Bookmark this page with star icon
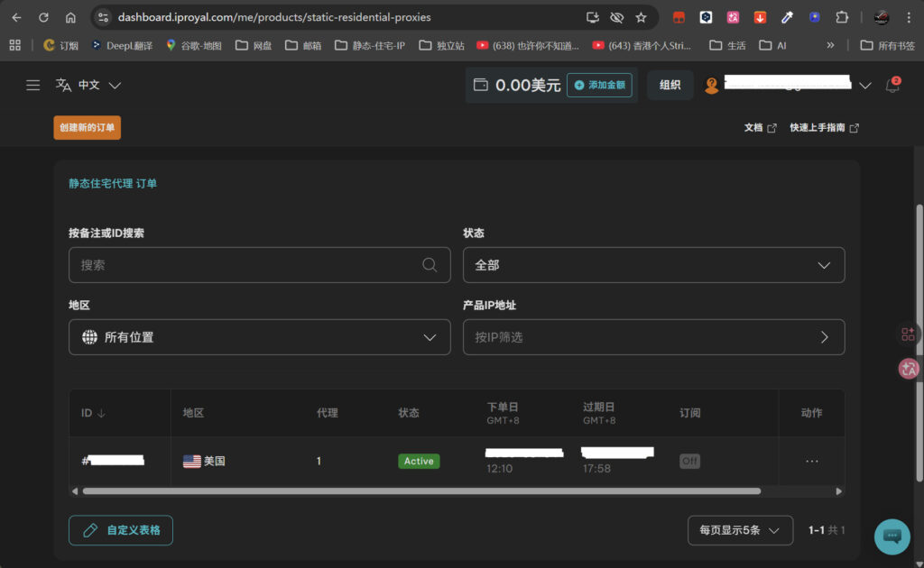 (x=641, y=17)
